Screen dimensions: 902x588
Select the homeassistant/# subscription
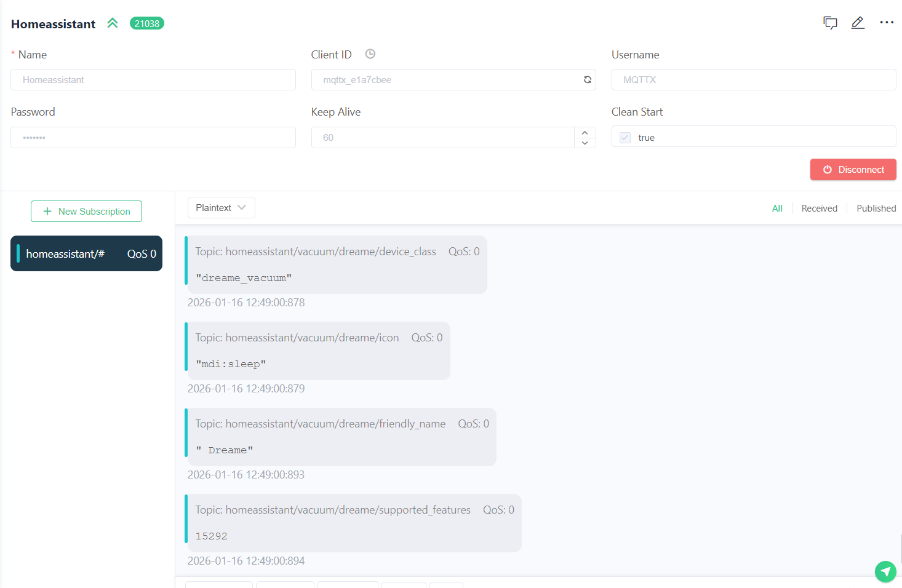pos(86,253)
